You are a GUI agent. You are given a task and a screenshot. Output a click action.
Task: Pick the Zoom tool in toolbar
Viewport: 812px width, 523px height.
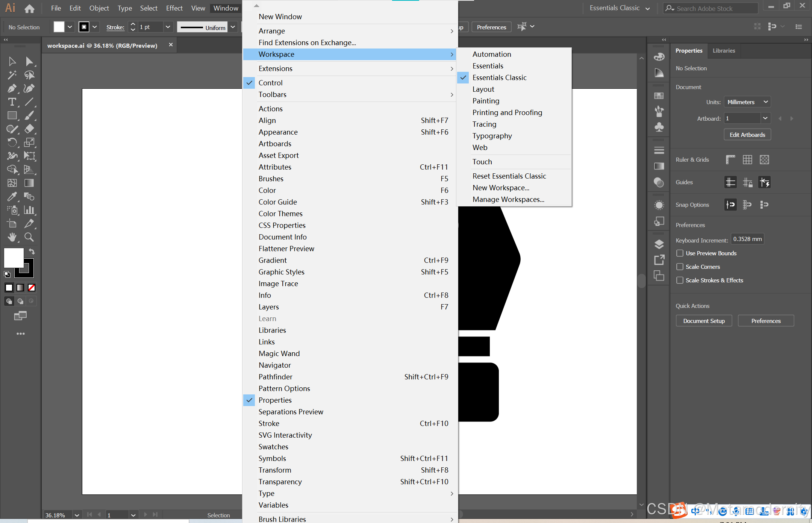29,237
